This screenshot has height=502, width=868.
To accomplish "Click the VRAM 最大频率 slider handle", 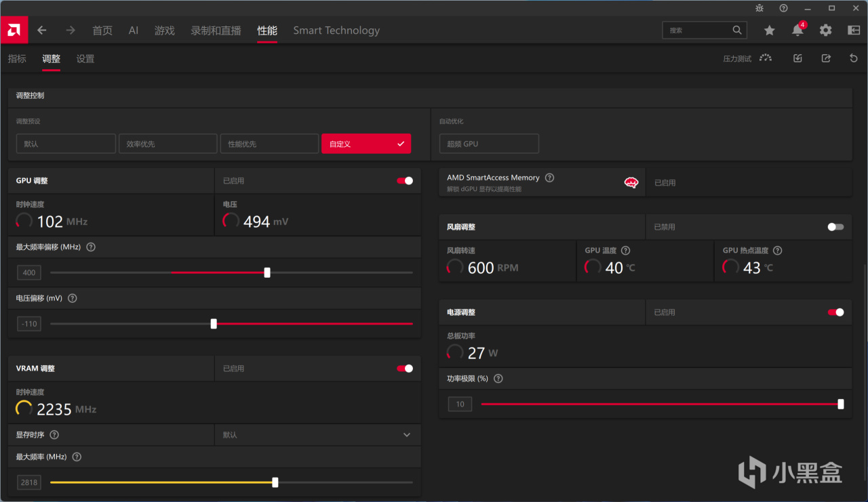I will (275, 482).
